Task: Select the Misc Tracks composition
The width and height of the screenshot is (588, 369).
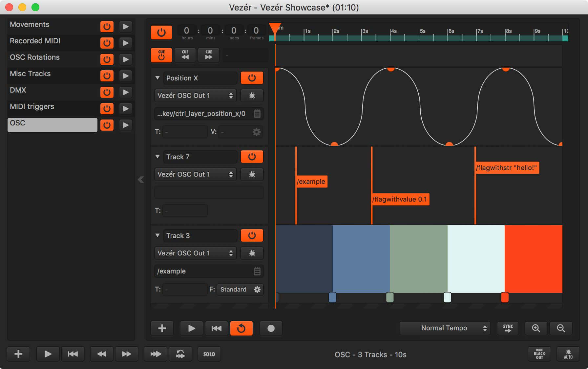Action: pos(52,76)
